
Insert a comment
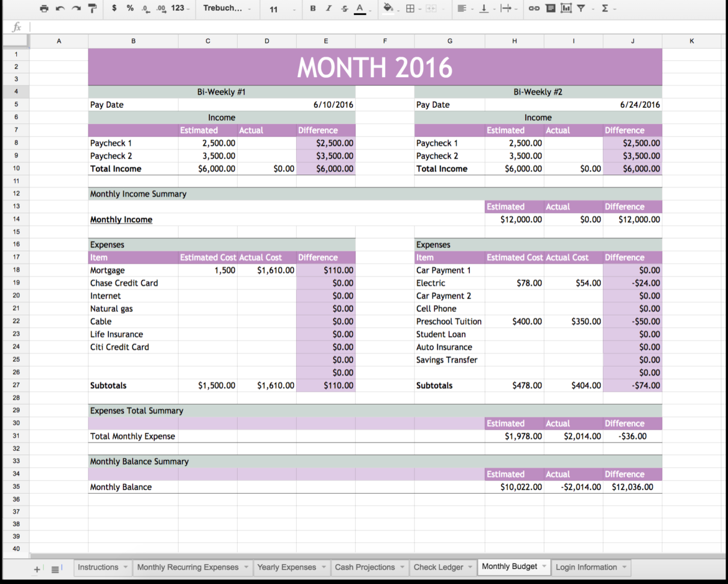[549, 8]
